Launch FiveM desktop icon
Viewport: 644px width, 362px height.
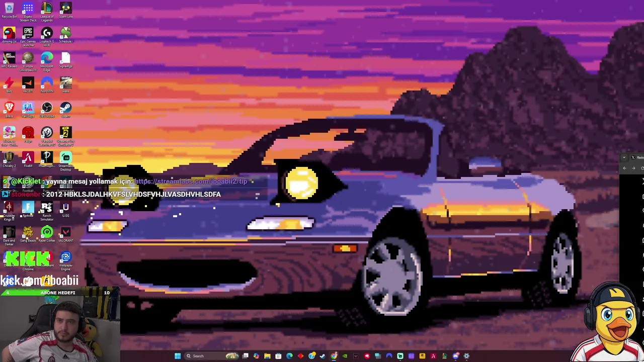pos(28,159)
